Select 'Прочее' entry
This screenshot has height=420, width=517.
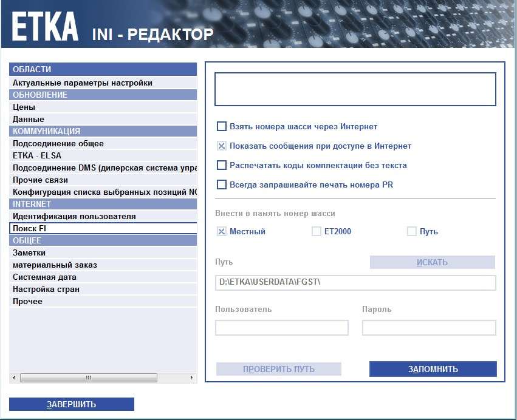[103, 302]
